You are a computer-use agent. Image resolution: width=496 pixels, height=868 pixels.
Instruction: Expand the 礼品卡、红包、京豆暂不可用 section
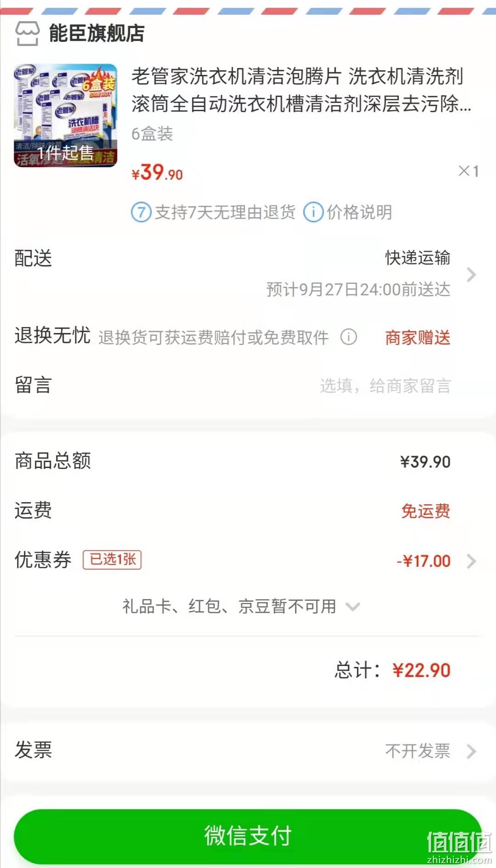[x=241, y=606]
